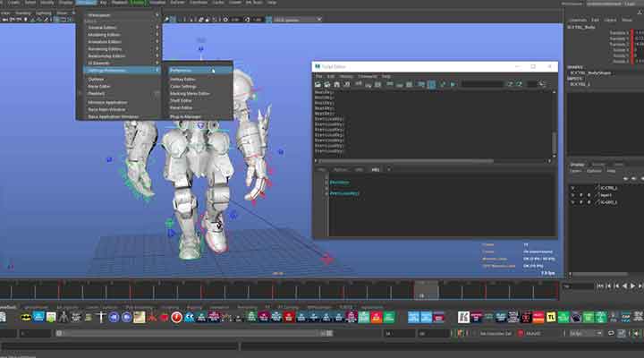Select the MEL tab in Script Editor
The width and height of the screenshot is (644, 358).
click(375, 169)
